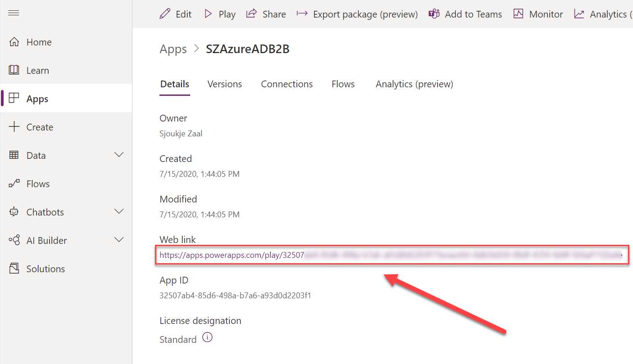Click the Data table icon
This screenshot has height=364, width=633.
pos(14,155)
